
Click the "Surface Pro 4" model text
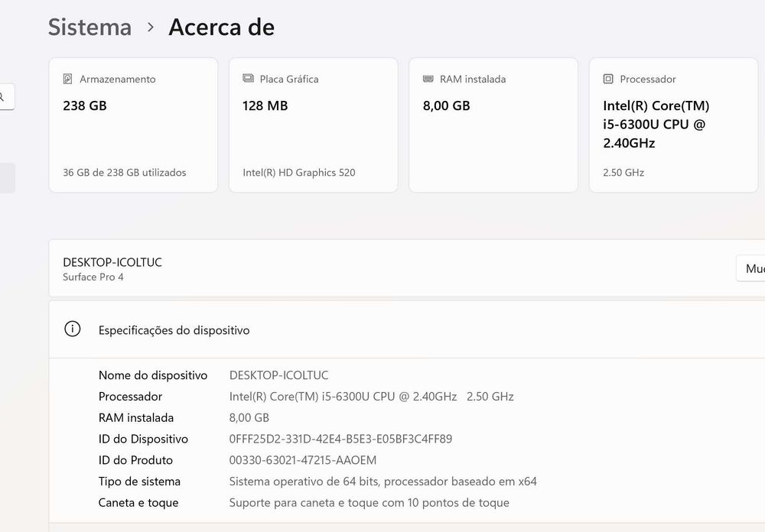pos(93,277)
